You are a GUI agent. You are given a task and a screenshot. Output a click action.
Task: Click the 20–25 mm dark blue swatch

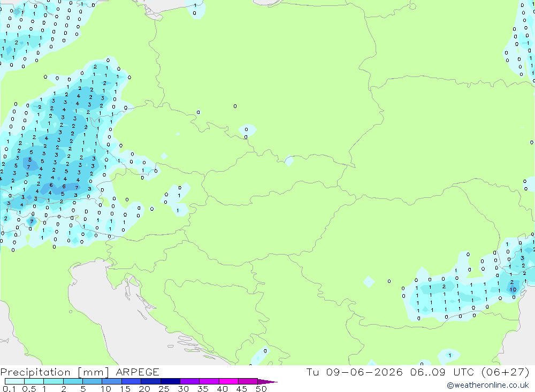[150, 381]
